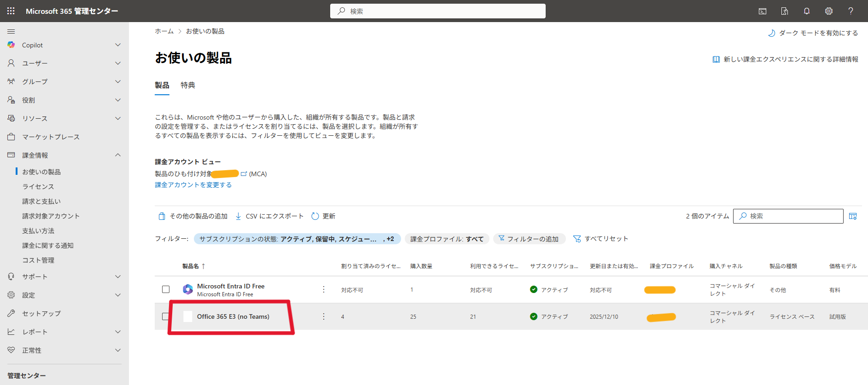Sort by 製品名 column header
The width and height of the screenshot is (868, 385).
tap(193, 266)
